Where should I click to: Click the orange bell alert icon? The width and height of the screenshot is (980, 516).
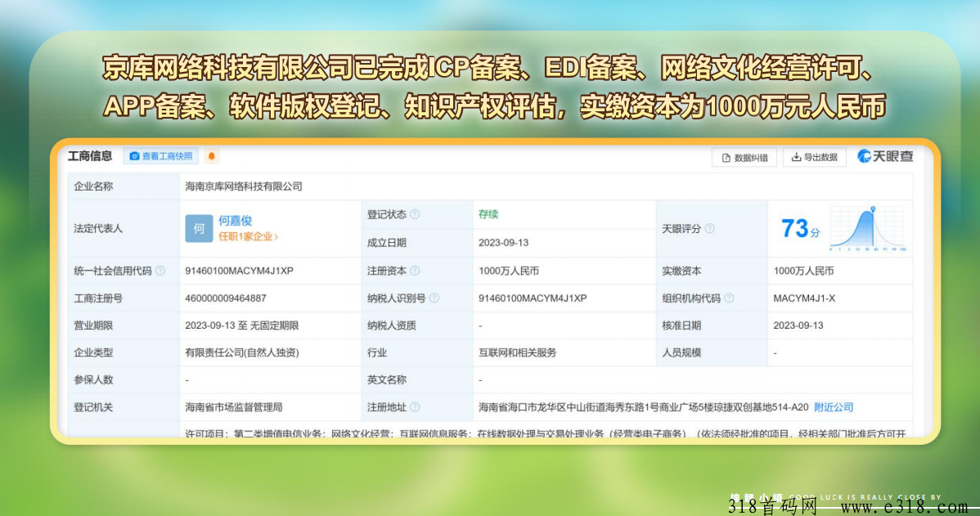[x=212, y=156]
